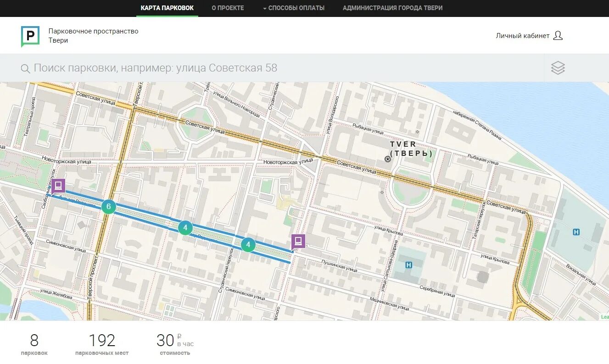Click Парковочное пространство Твери title
Viewport: 609px width, 364px height.
click(93, 36)
